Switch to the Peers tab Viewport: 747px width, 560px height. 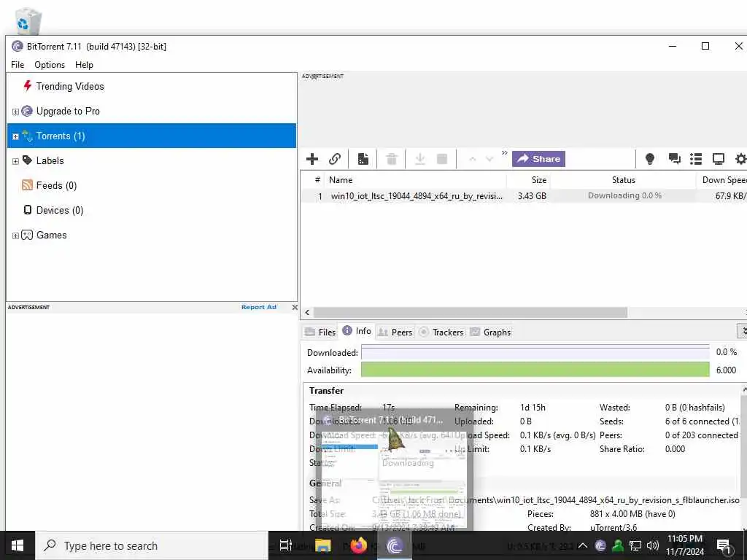395,332
